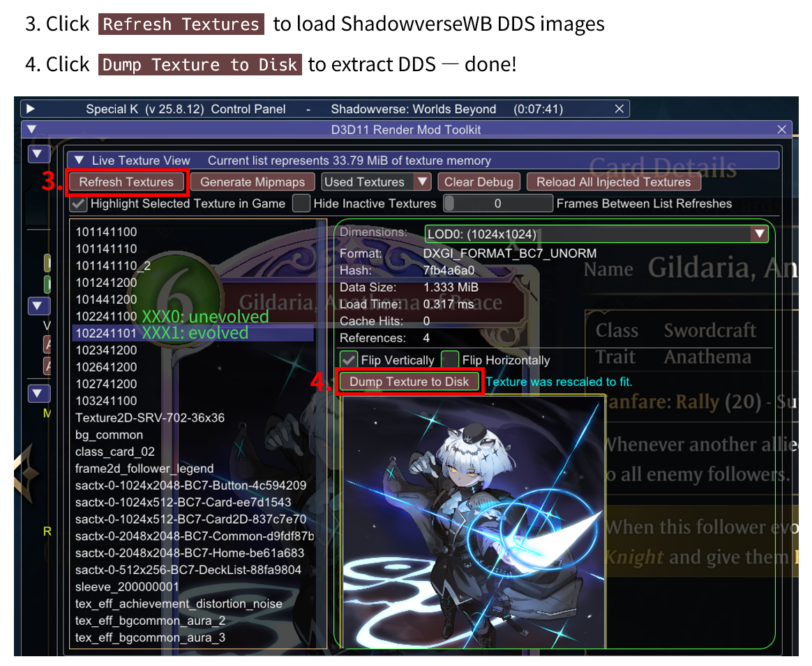Viewport: 812px width, 666px height.
Task: Select bg_common texture
Action: (109, 435)
